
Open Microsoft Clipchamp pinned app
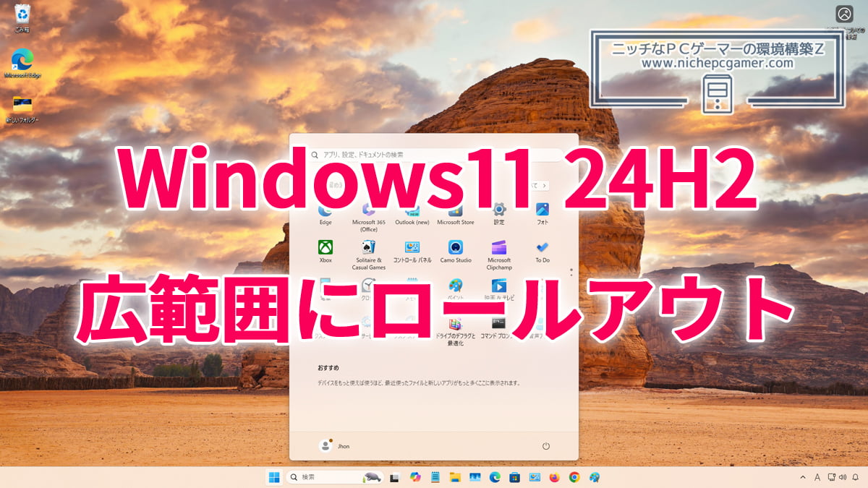499,254
